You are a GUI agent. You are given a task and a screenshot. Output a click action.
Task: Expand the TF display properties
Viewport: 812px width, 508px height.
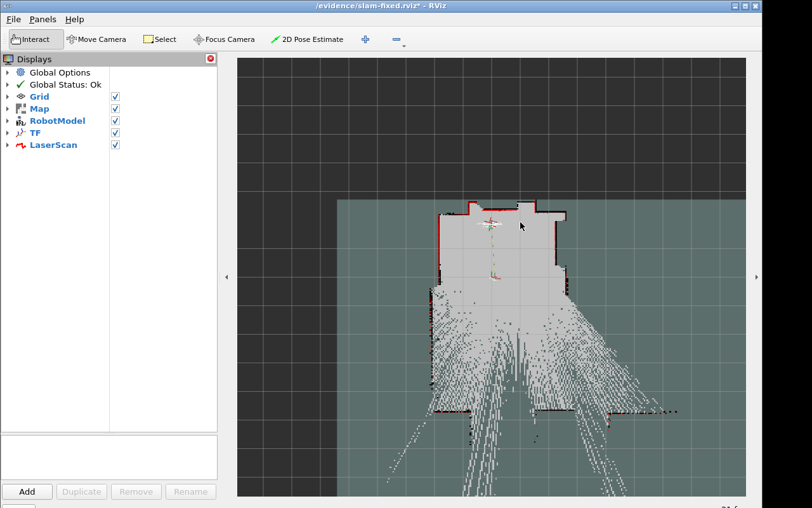coord(8,133)
